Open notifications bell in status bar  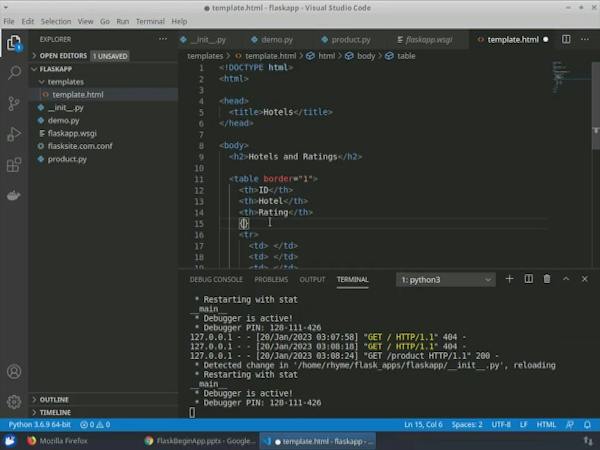pos(587,425)
